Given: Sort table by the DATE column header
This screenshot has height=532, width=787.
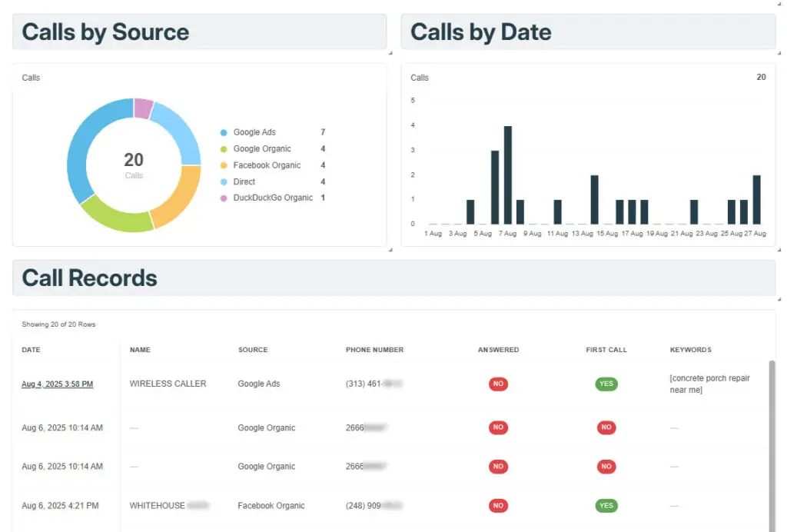Looking at the screenshot, I should click(31, 350).
